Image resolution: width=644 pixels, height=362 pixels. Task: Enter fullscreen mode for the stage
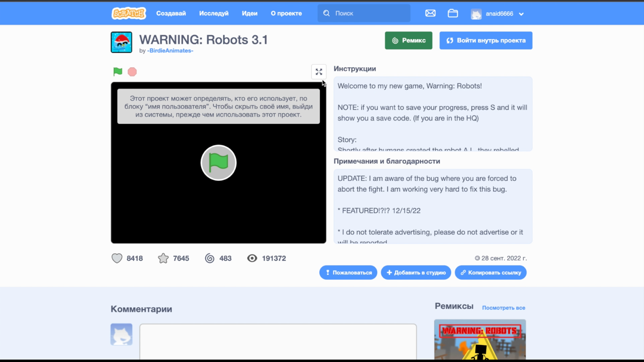(x=319, y=72)
